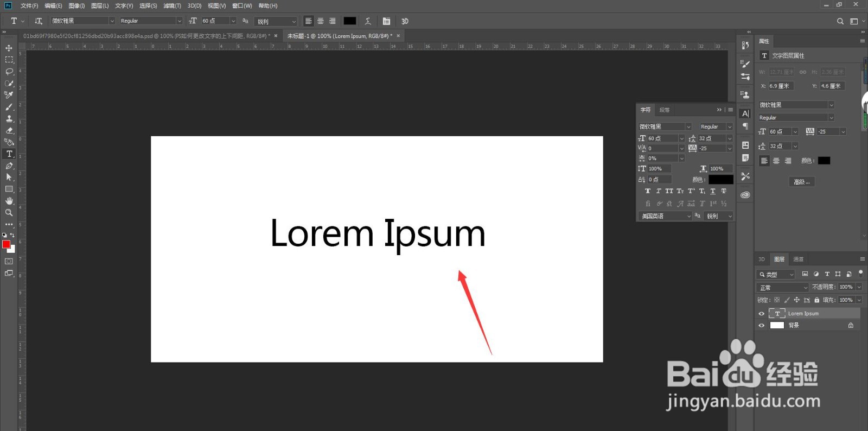This screenshot has height=431, width=868.
Task: Select the Rectangle shape tool
Action: pyautogui.click(x=9, y=189)
